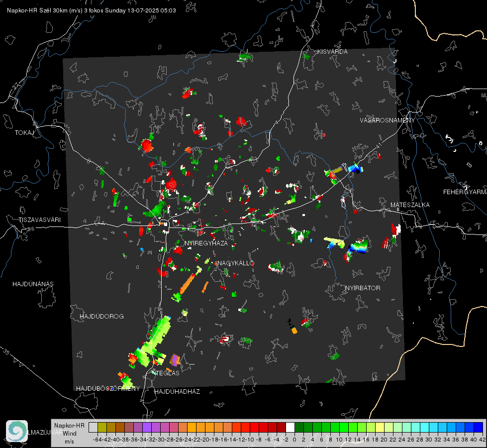Pick the pale yellow swatch between 18 and 20

tap(380, 427)
